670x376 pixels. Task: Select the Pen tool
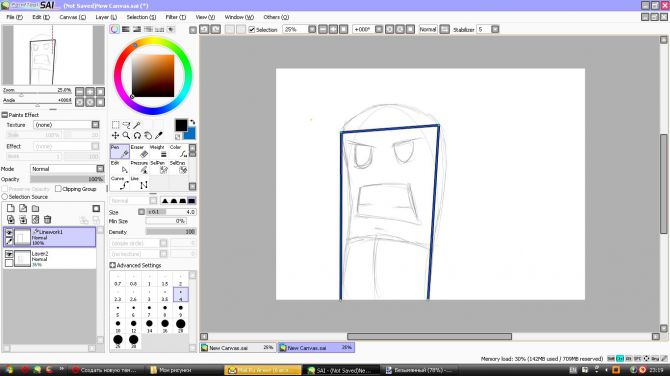tap(120, 151)
